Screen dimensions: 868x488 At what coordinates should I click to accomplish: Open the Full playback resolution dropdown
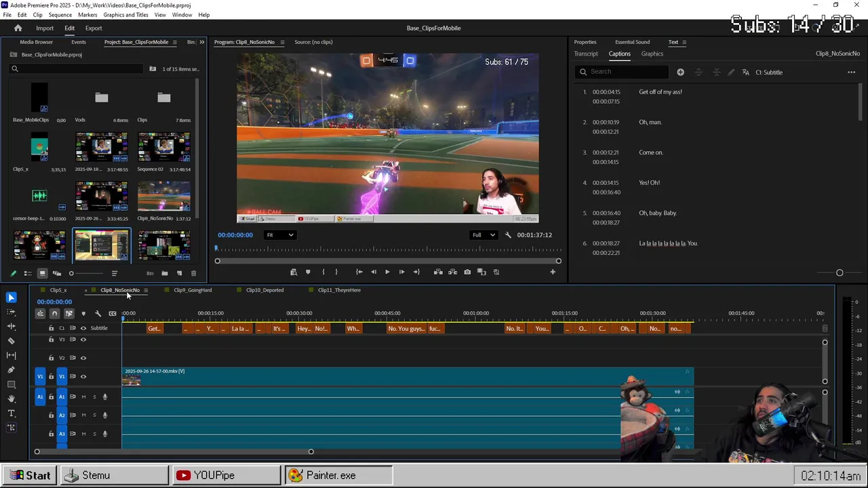pos(484,235)
